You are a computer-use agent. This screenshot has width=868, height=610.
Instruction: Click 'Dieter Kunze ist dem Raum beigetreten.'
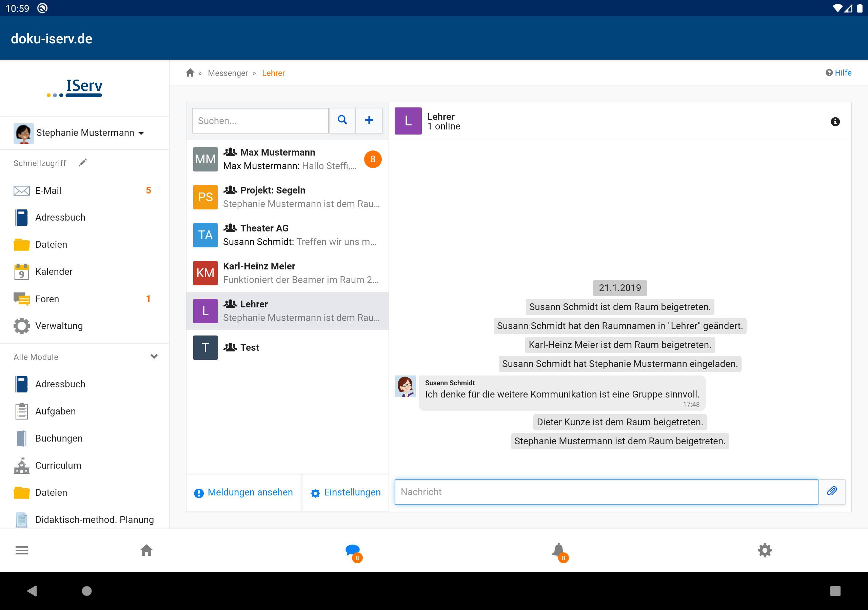click(619, 422)
